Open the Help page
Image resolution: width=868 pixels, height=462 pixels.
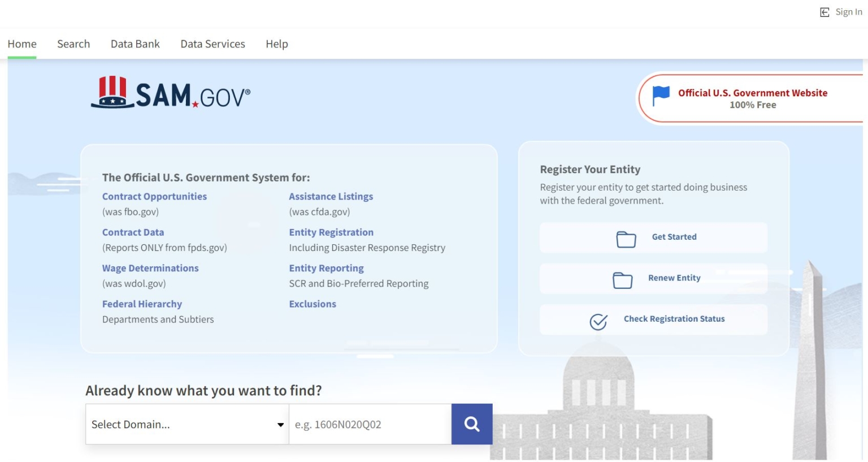(277, 44)
